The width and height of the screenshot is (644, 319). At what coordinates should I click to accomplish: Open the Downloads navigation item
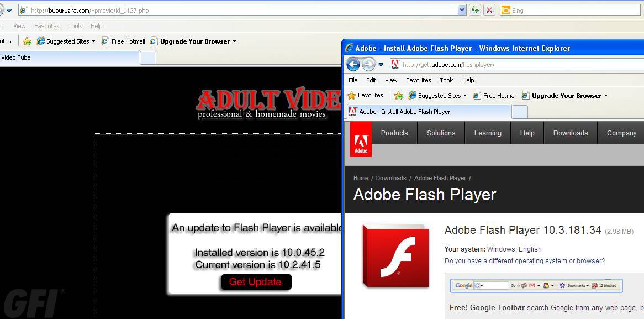[x=571, y=133]
